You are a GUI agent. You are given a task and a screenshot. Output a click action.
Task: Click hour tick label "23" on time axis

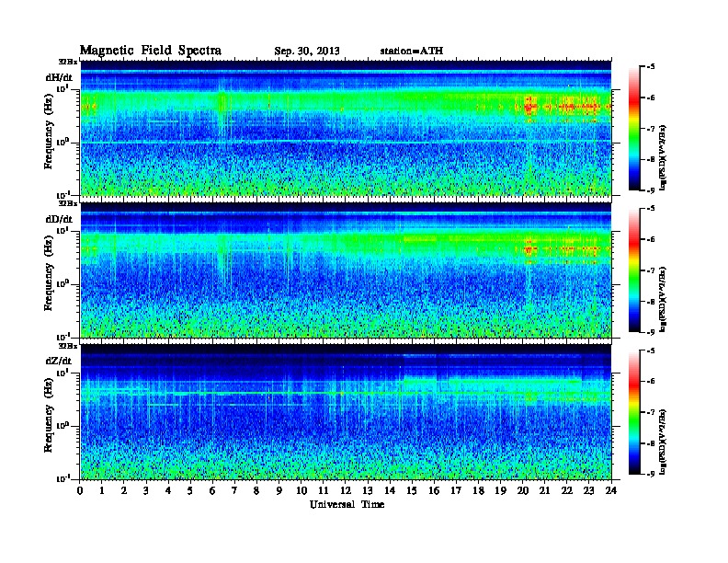point(589,490)
